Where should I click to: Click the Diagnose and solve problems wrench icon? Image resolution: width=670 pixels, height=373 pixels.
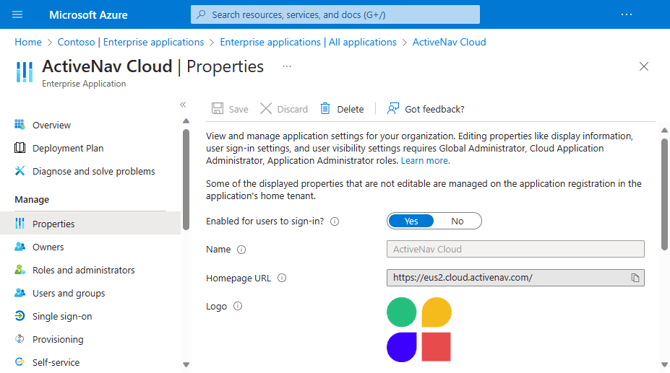click(x=20, y=170)
